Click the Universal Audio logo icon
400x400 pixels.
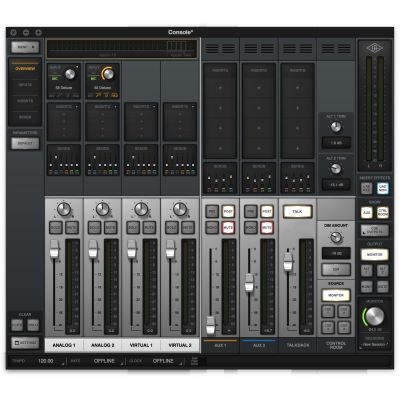pyautogui.click(x=374, y=48)
